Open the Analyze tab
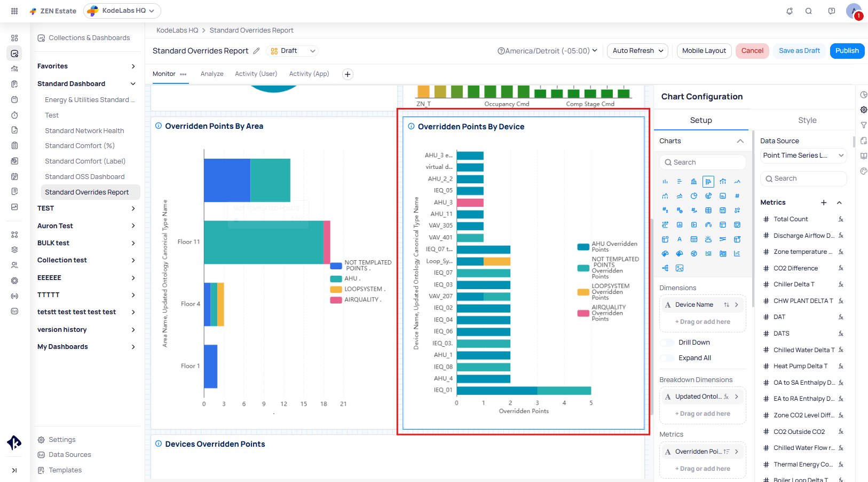 [212, 74]
